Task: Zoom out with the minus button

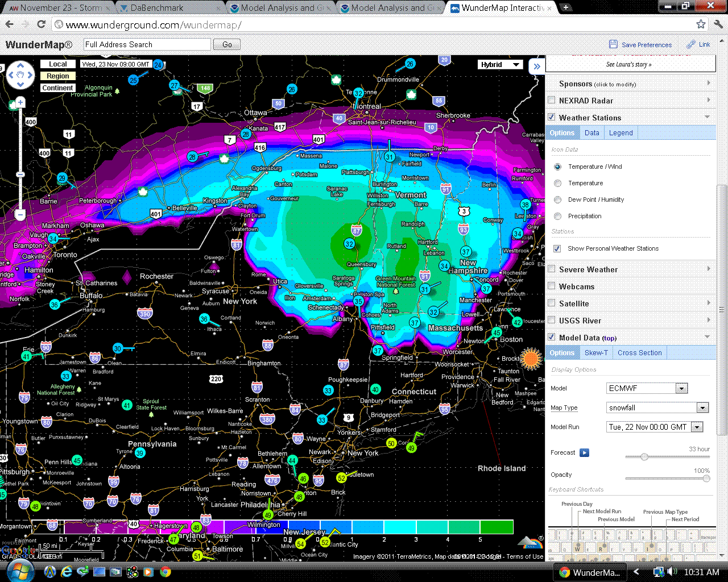Action: [20, 215]
